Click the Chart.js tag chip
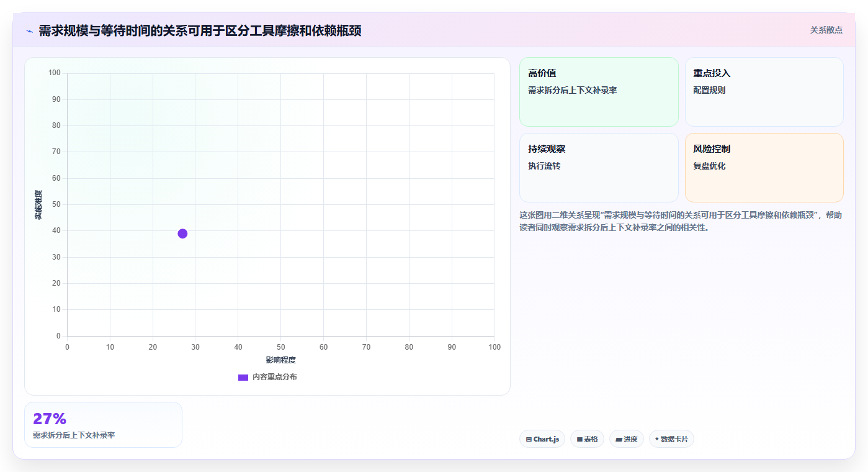The width and height of the screenshot is (868, 472). pyautogui.click(x=542, y=439)
